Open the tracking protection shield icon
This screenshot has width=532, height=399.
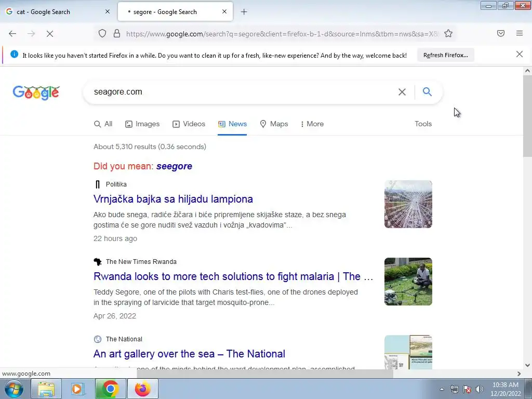coord(102,33)
